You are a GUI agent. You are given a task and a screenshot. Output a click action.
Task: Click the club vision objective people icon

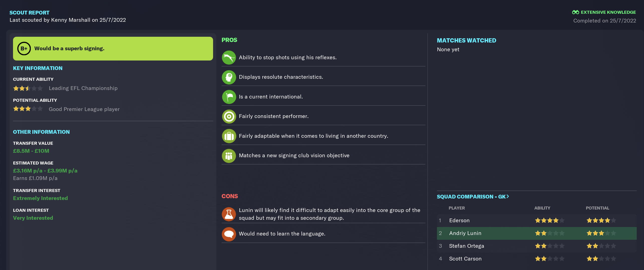click(x=229, y=156)
